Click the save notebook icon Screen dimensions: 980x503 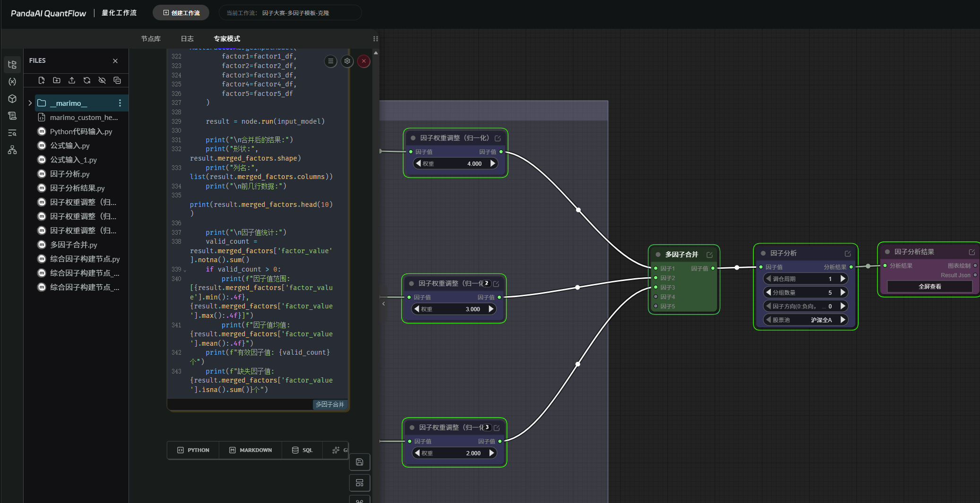pos(360,462)
